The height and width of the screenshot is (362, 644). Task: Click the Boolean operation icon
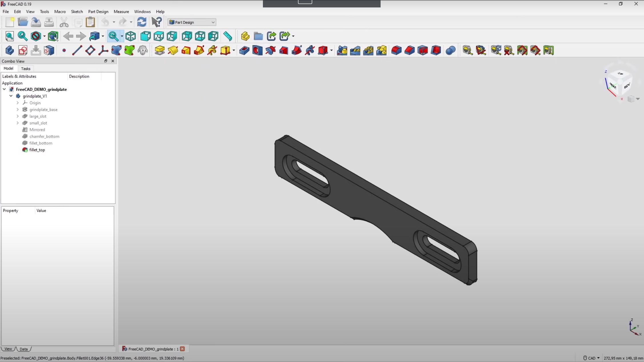click(x=450, y=50)
